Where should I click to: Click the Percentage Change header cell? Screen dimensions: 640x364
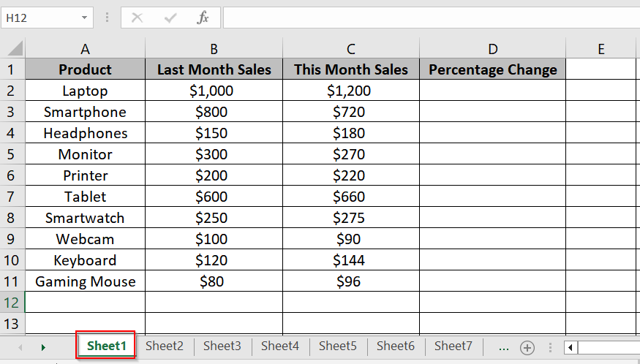coord(493,69)
